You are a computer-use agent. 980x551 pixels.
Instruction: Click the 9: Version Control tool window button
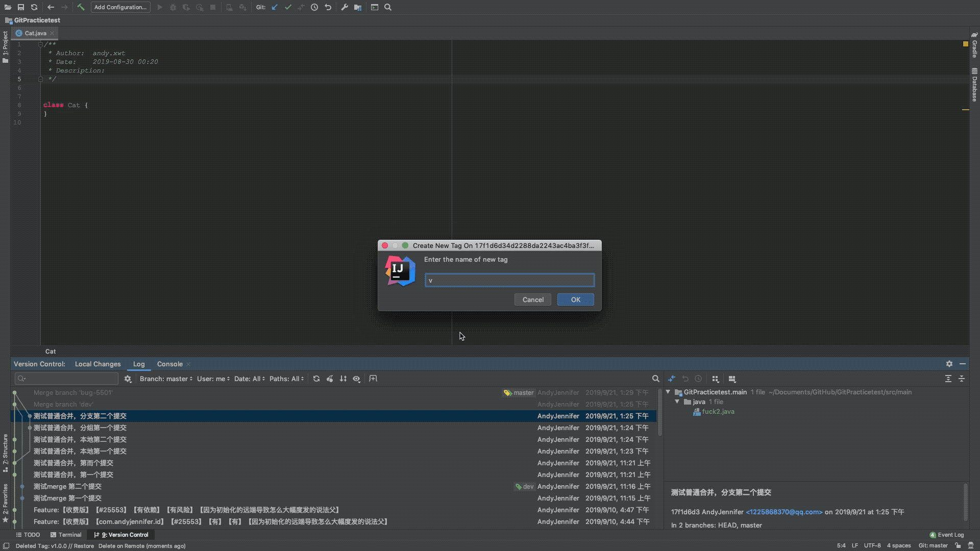(121, 535)
